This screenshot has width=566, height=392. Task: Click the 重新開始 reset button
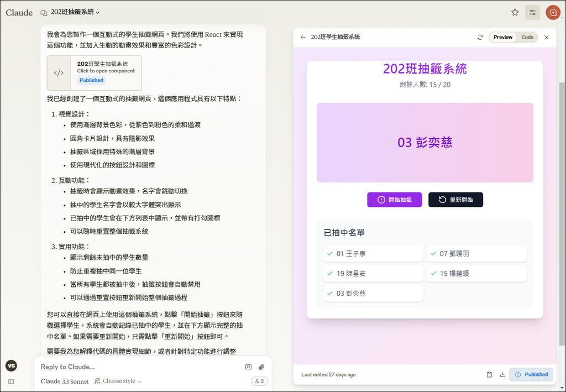pyautogui.click(x=455, y=200)
